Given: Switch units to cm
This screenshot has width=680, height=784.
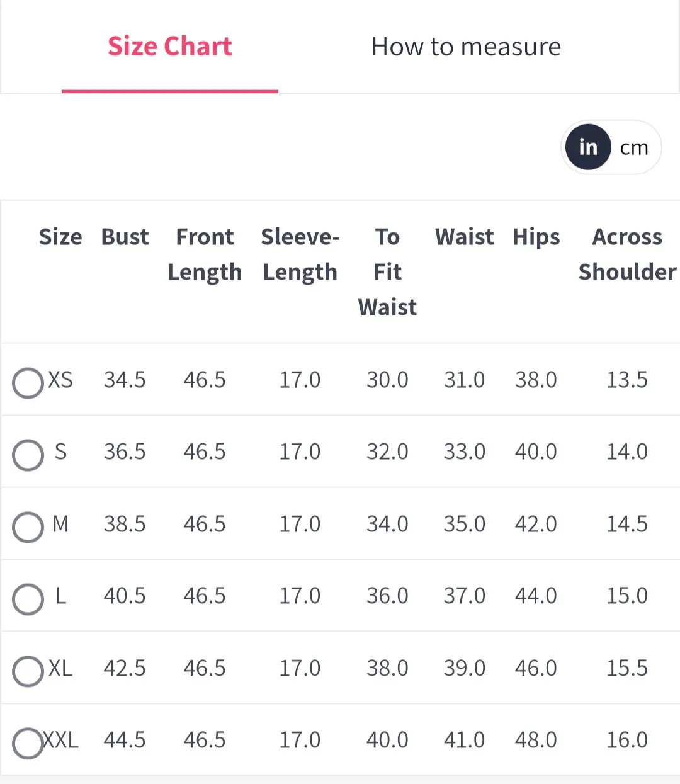Looking at the screenshot, I should 634,147.
